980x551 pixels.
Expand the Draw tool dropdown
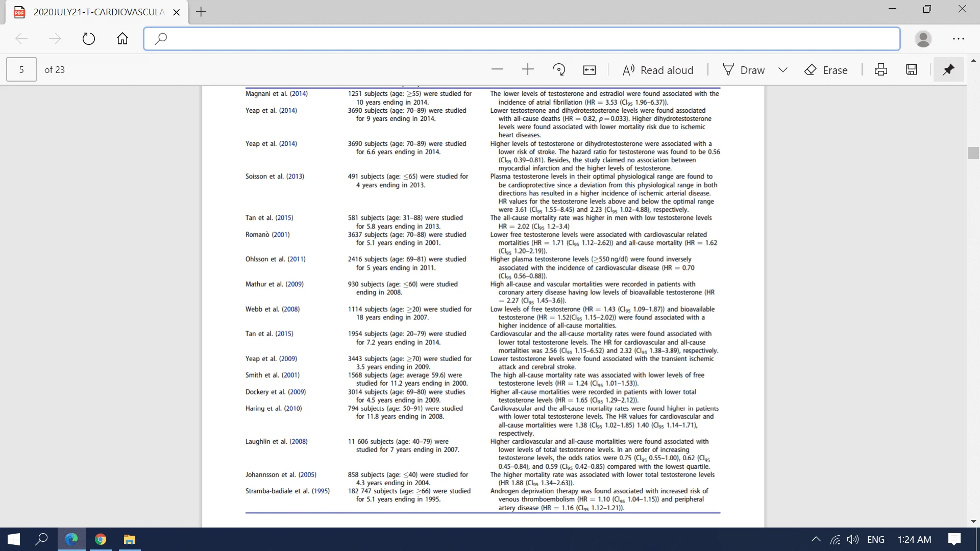[782, 70]
